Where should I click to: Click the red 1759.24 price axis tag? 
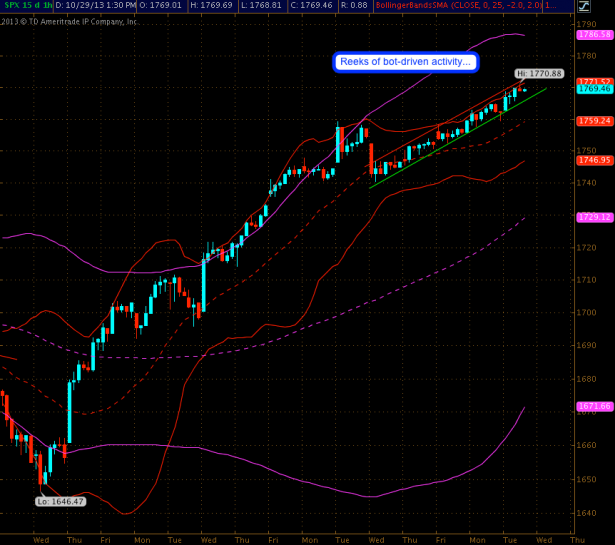(x=594, y=121)
